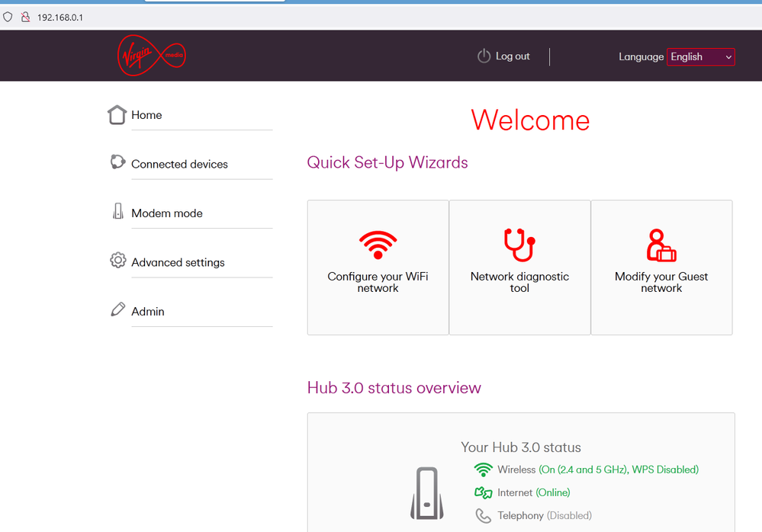The image size is (762, 532).
Task: Click the Welcome heading
Action: click(530, 120)
